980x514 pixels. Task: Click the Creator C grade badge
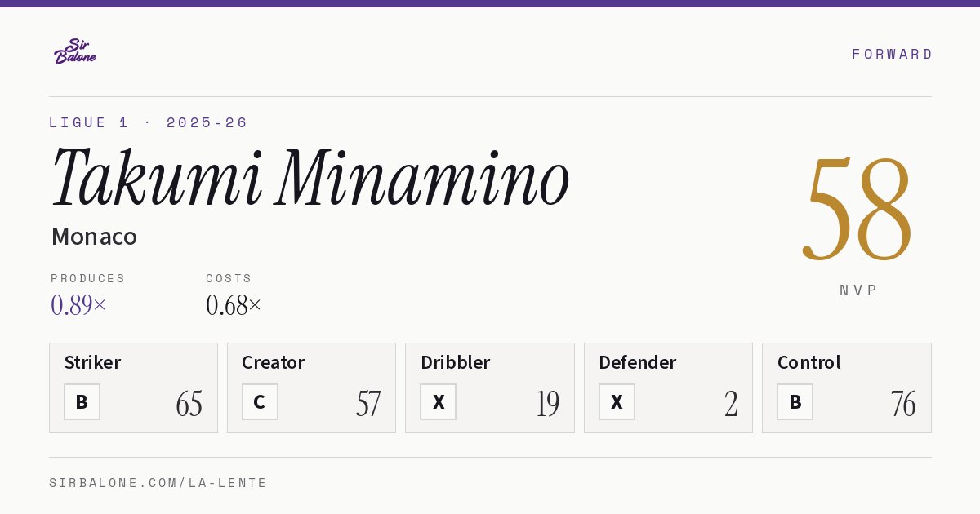[x=260, y=401]
